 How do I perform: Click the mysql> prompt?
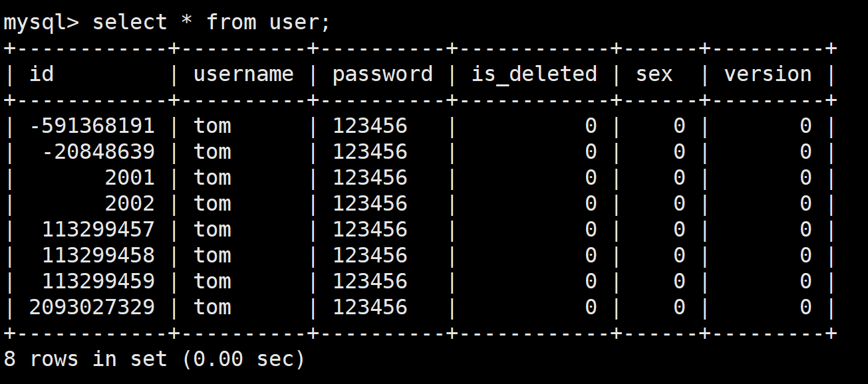tap(41, 23)
